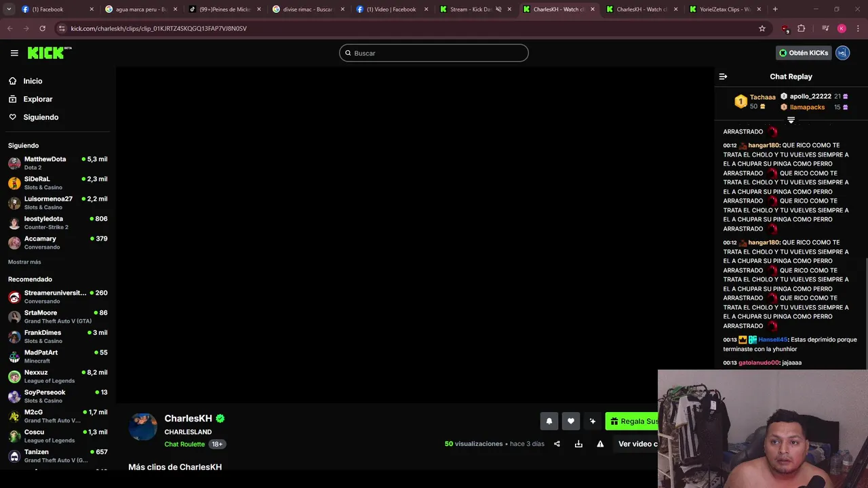Go to Inicio in the sidebar
The width and height of the screenshot is (868, 488).
click(x=33, y=81)
